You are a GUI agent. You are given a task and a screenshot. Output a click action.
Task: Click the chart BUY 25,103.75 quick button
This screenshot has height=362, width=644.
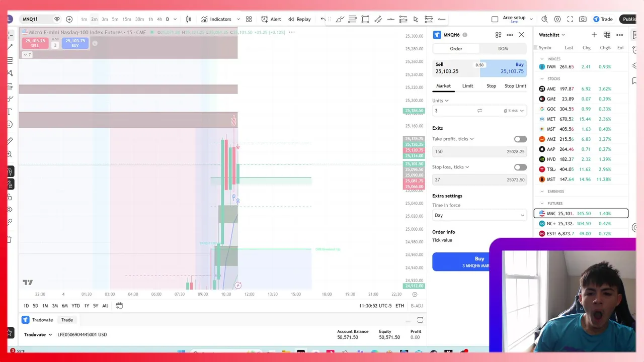pos(75,43)
